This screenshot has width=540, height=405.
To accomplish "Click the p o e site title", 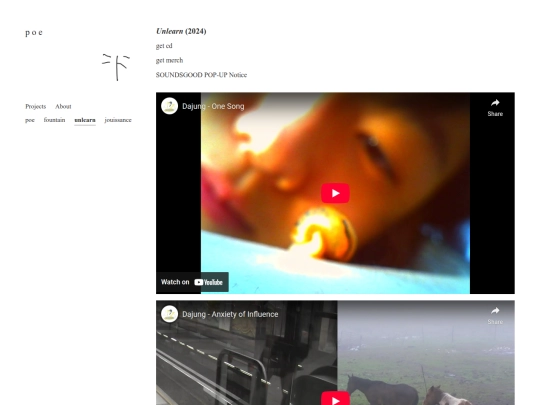I will (x=34, y=32).
